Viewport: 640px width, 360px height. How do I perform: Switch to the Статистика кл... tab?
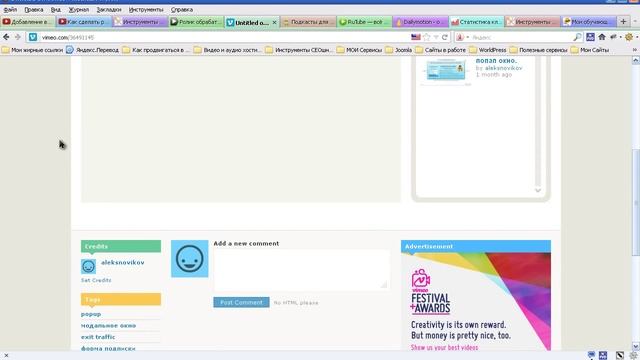477,22
